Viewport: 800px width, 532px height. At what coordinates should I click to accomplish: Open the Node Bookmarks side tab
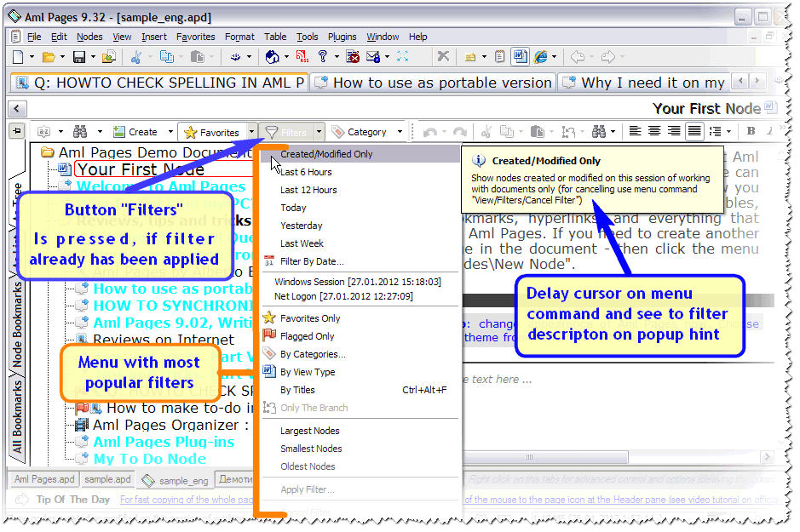click(x=17, y=325)
